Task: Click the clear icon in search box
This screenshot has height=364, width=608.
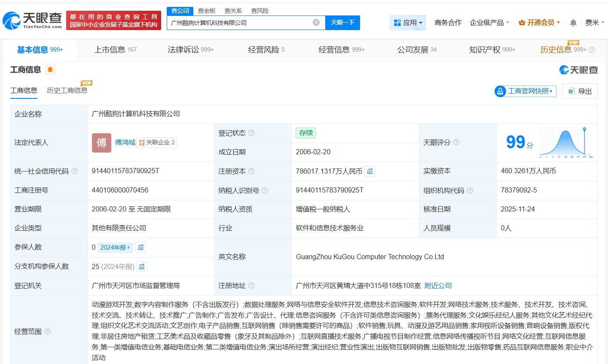Action: [316, 22]
